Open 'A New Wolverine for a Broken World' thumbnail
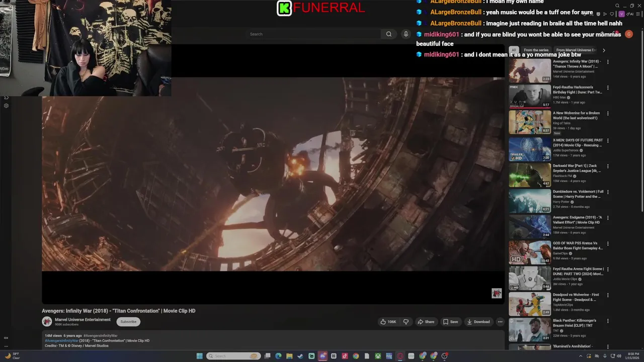The width and height of the screenshot is (644, 362). click(530, 122)
